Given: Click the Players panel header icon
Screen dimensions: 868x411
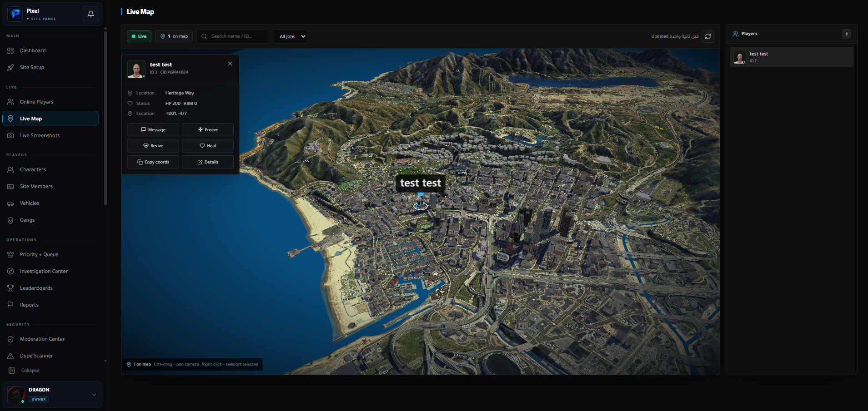Looking at the screenshot, I should (735, 34).
